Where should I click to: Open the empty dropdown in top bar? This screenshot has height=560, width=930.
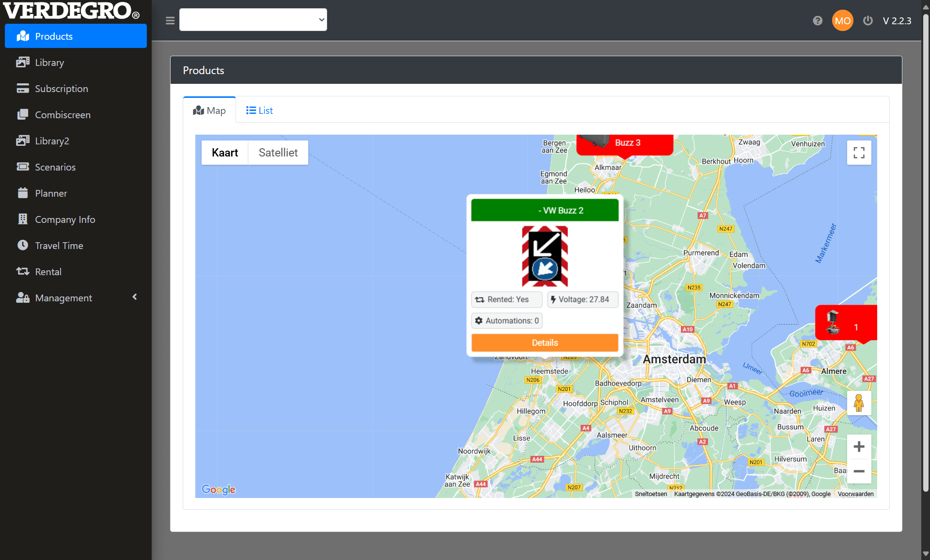click(253, 20)
